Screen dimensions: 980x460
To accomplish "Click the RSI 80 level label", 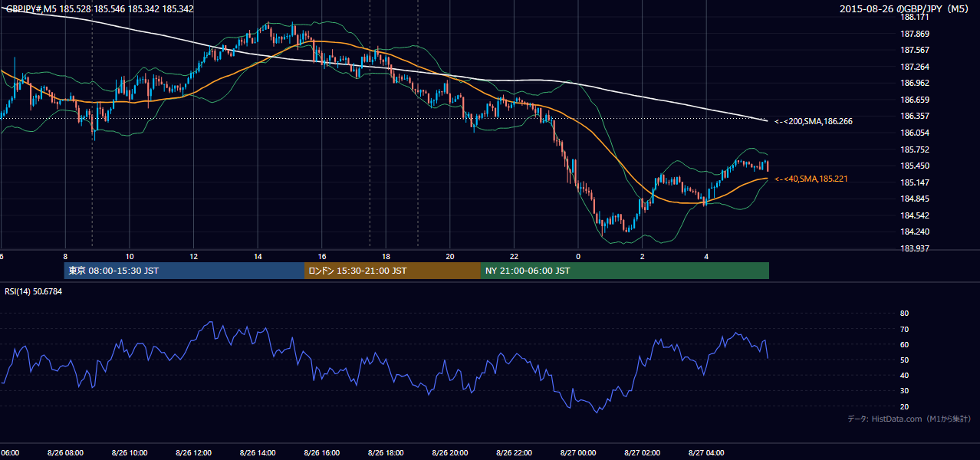I will coord(904,314).
